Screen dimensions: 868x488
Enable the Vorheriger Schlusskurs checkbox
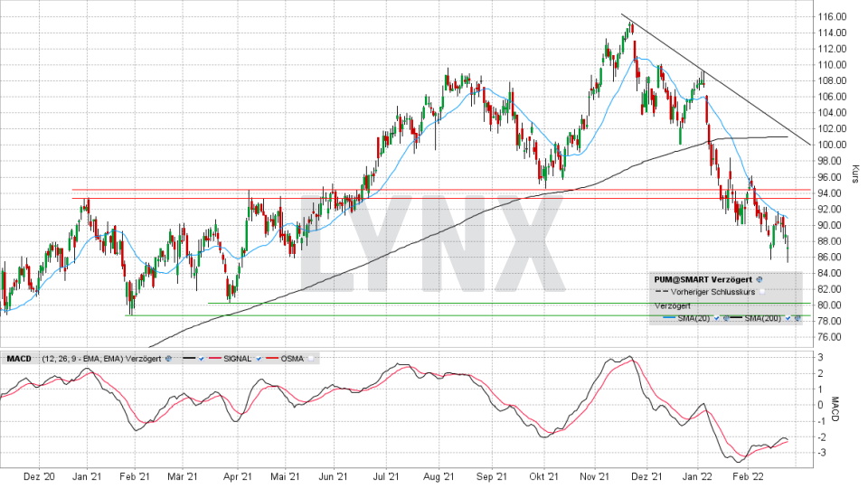[x=762, y=292]
